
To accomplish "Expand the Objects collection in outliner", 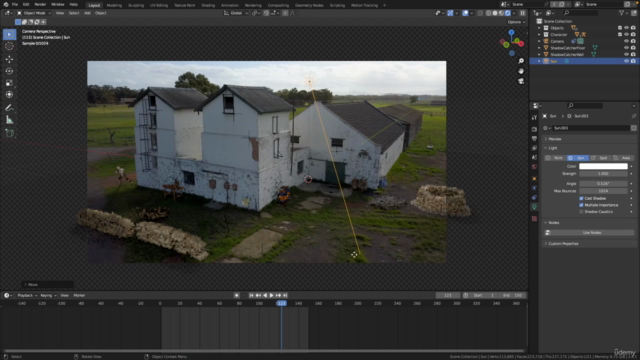I will [539, 28].
